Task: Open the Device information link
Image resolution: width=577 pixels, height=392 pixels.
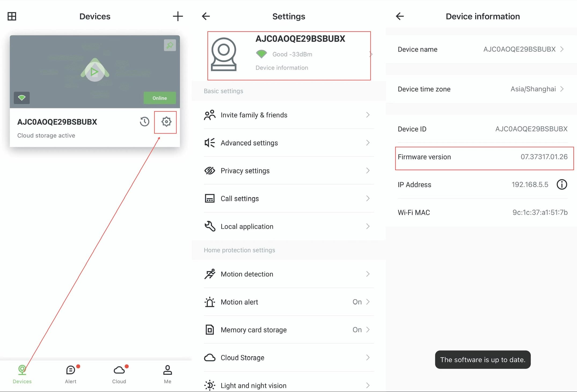Action: pos(282,68)
